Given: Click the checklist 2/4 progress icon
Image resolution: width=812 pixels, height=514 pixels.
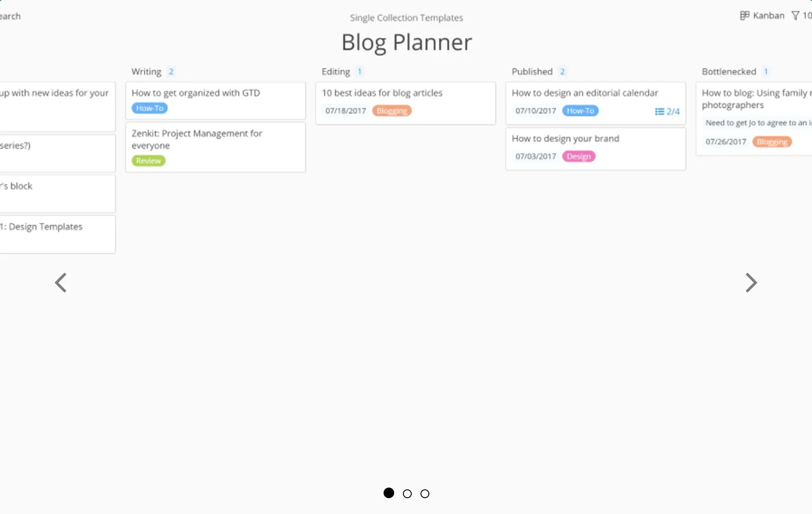Looking at the screenshot, I should pos(659,111).
